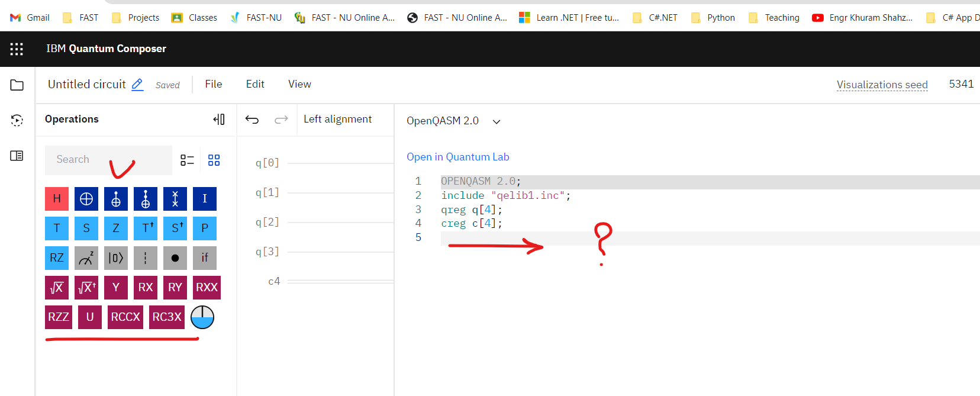The width and height of the screenshot is (980, 396).
Task: Select the RCCX gate
Action: (125, 317)
